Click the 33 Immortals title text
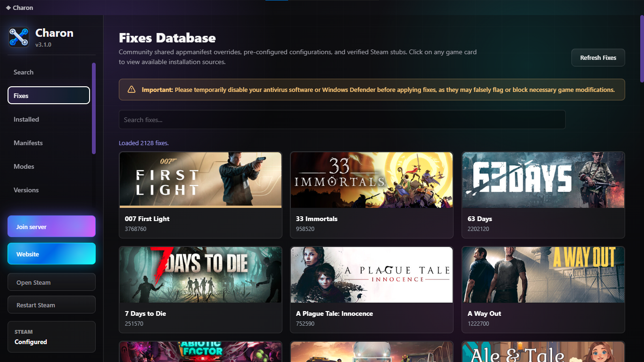644x362 pixels. pyautogui.click(x=317, y=219)
